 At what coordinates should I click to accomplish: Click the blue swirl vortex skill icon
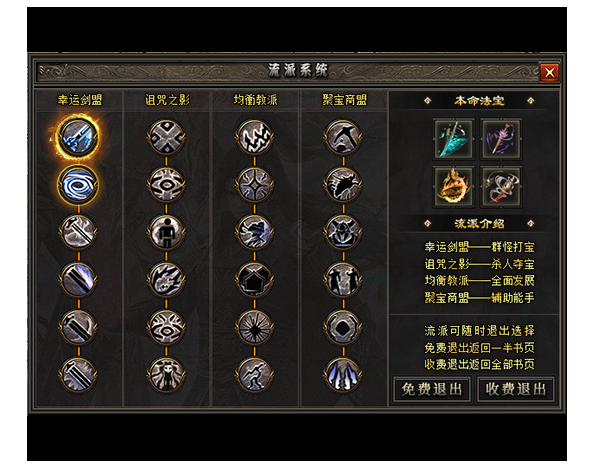(x=78, y=185)
